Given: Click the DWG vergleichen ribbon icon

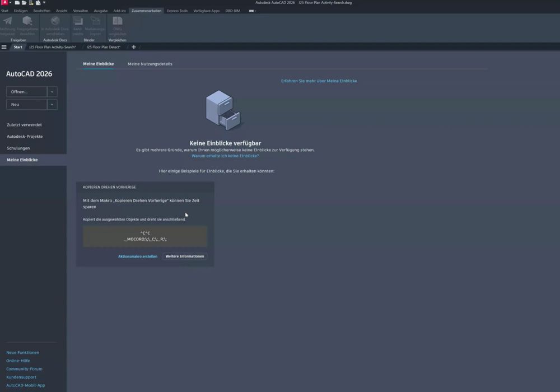Looking at the screenshot, I should click(117, 22).
